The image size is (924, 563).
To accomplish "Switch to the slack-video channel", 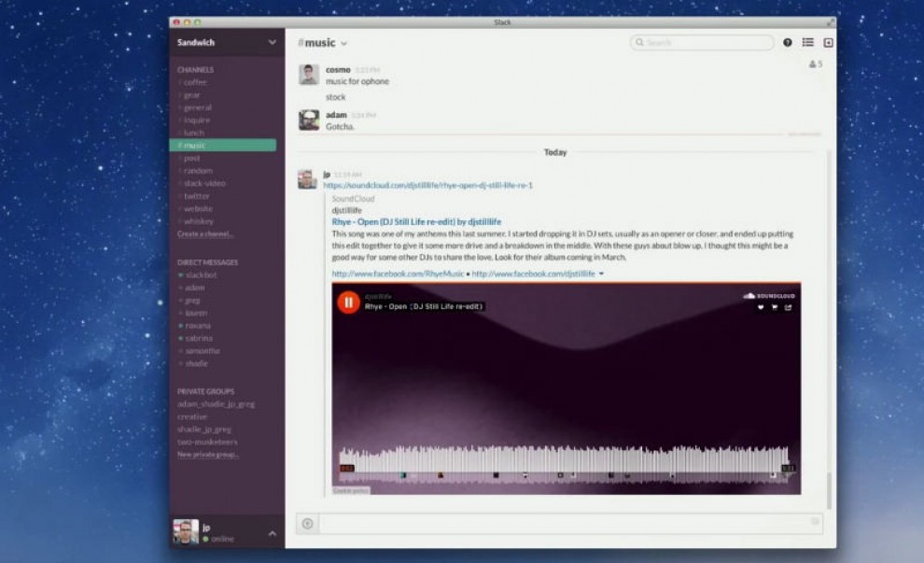I will (203, 183).
